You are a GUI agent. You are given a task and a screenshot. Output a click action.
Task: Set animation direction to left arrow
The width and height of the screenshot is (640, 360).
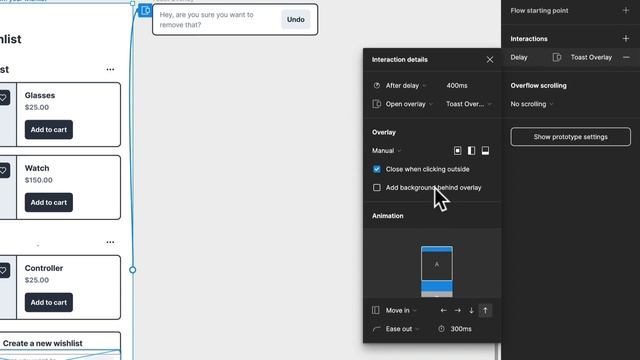point(444,311)
